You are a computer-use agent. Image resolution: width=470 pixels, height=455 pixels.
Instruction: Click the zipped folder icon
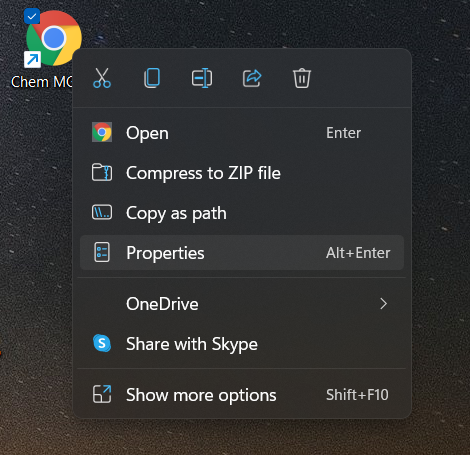(x=102, y=172)
